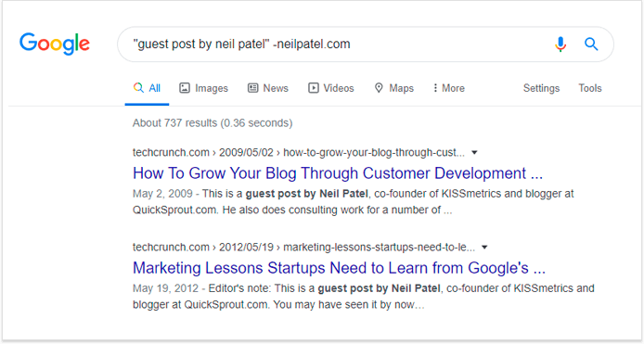
Task: Click the Maps tab pin icon
Action: (379, 88)
